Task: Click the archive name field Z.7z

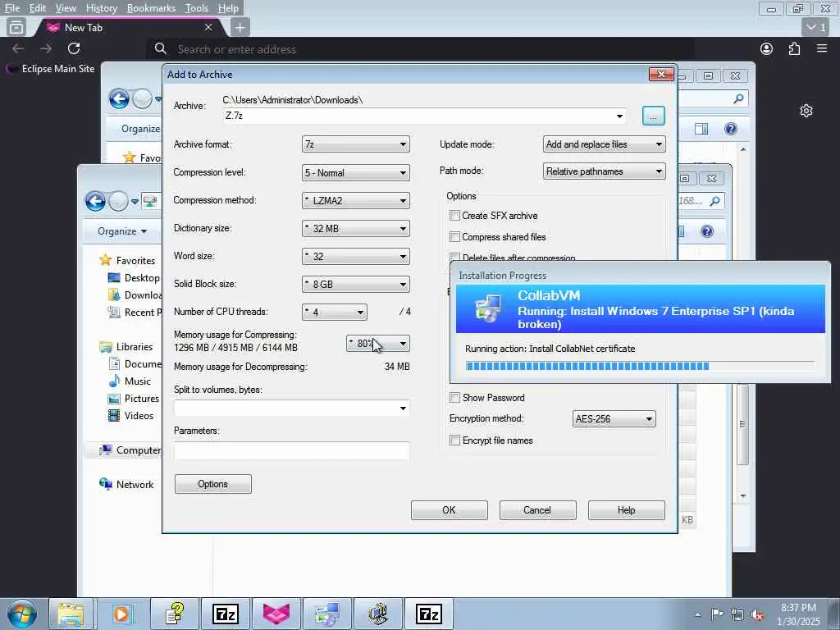Action: tap(425, 116)
